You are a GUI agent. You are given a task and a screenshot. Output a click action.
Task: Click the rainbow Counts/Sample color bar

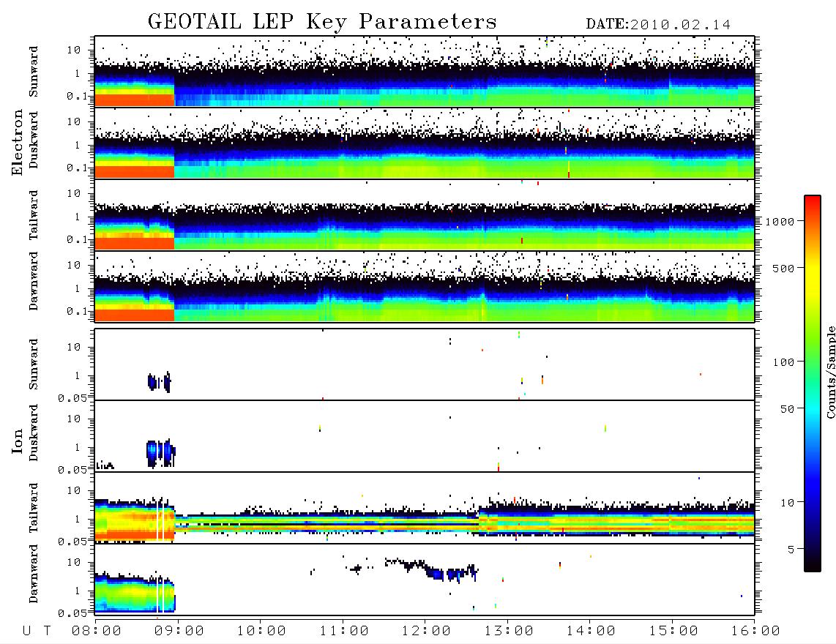813,383
